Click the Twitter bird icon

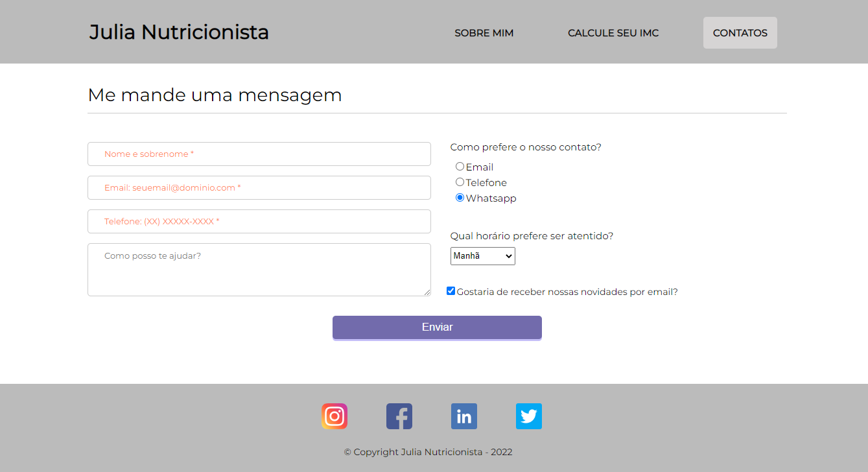[x=528, y=416]
